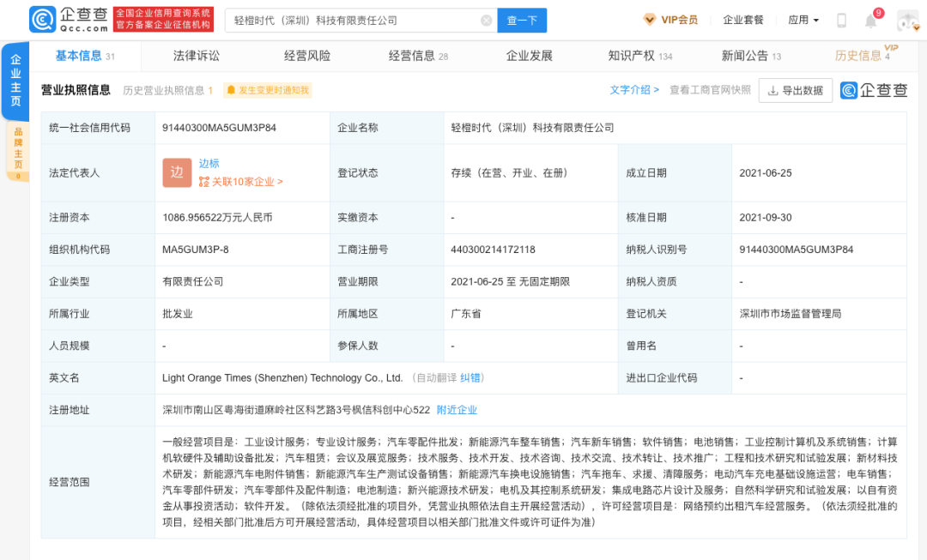
Task: Click registration status 存续 text
Action: click(x=509, y=173)
